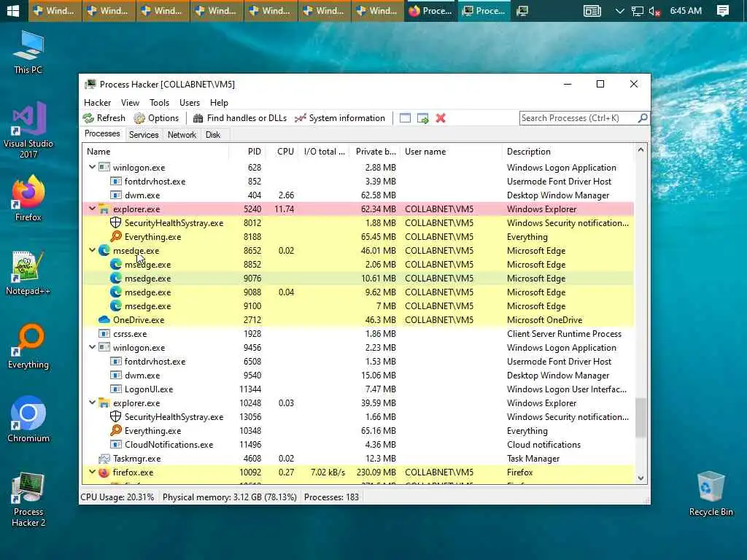Screen dimensions: 747x560
Task: Show hidden tray icons chevron
Action: tap(619, 10)
